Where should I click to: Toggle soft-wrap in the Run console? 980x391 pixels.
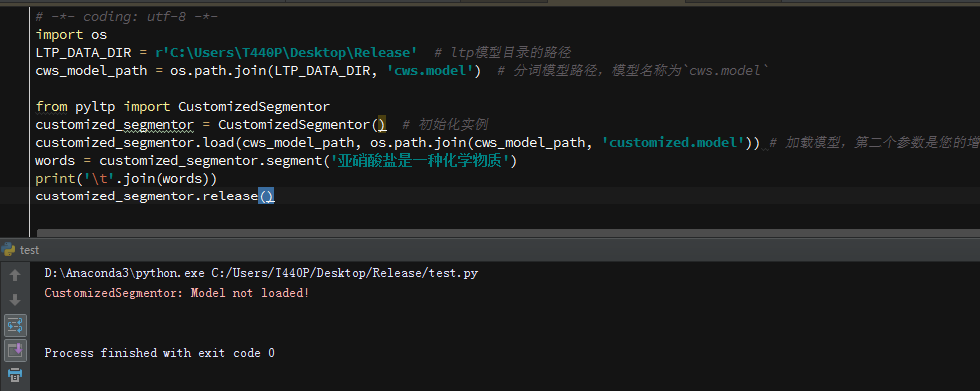click(x=15, y=325)
